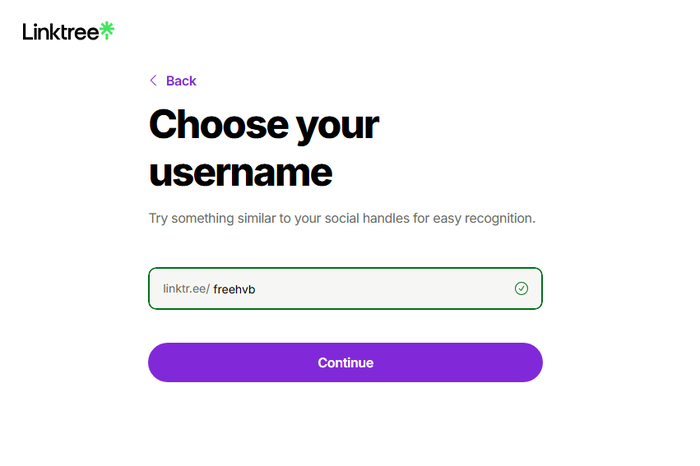This screenshot has height=466, width=700.
Task: Click the left chevron arrow beside Back
Action: coord(153,81)
